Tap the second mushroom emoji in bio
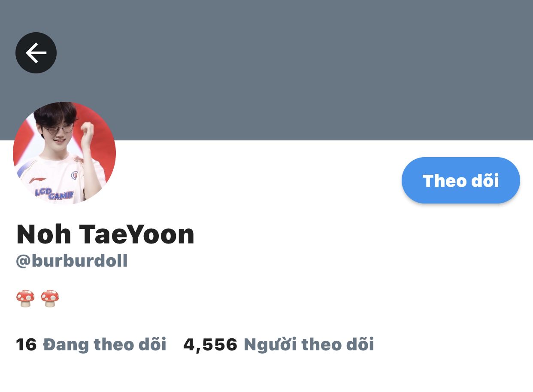This screenshot has width=533, height=392. [x=50, y=298]
